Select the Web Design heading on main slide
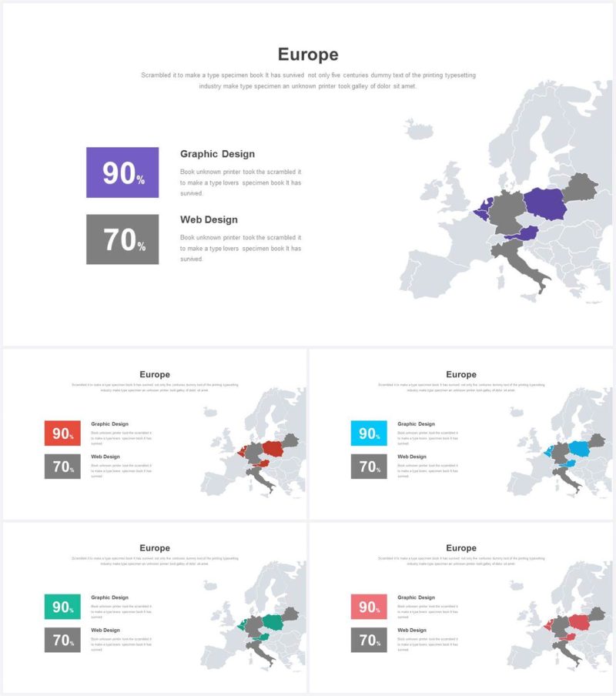 (x=209, y=219)
